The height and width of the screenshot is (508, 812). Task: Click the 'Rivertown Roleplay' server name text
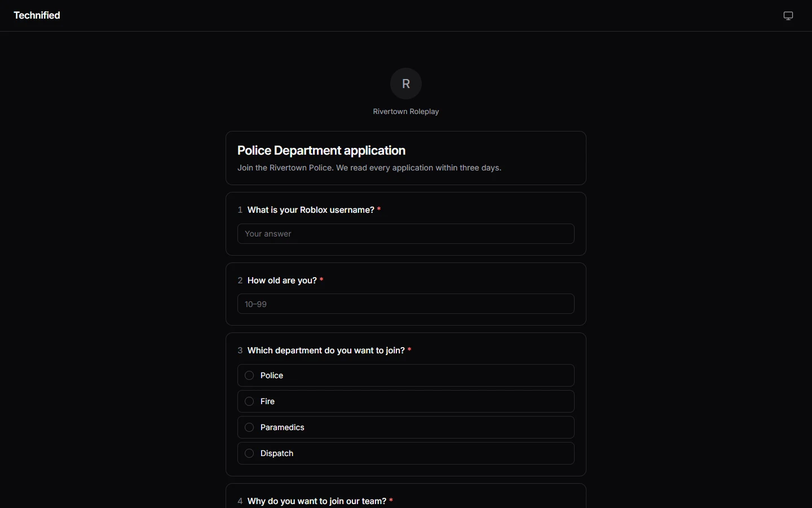(406, 112)
